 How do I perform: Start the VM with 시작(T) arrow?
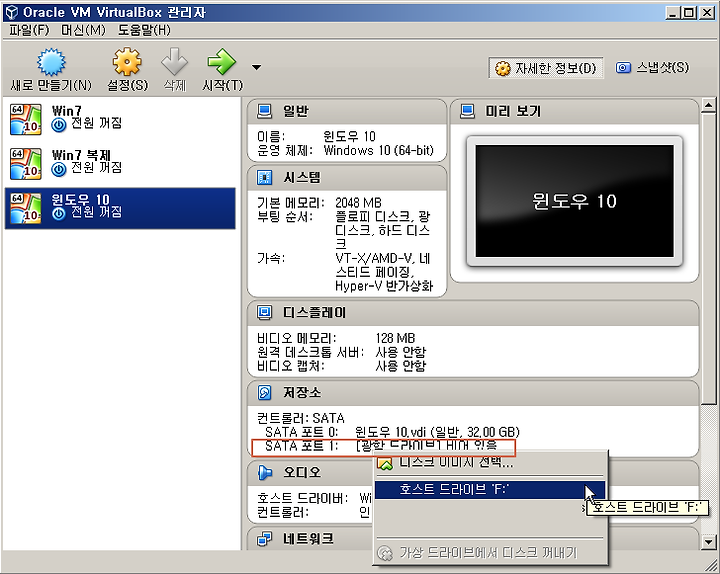click(222, 62)
